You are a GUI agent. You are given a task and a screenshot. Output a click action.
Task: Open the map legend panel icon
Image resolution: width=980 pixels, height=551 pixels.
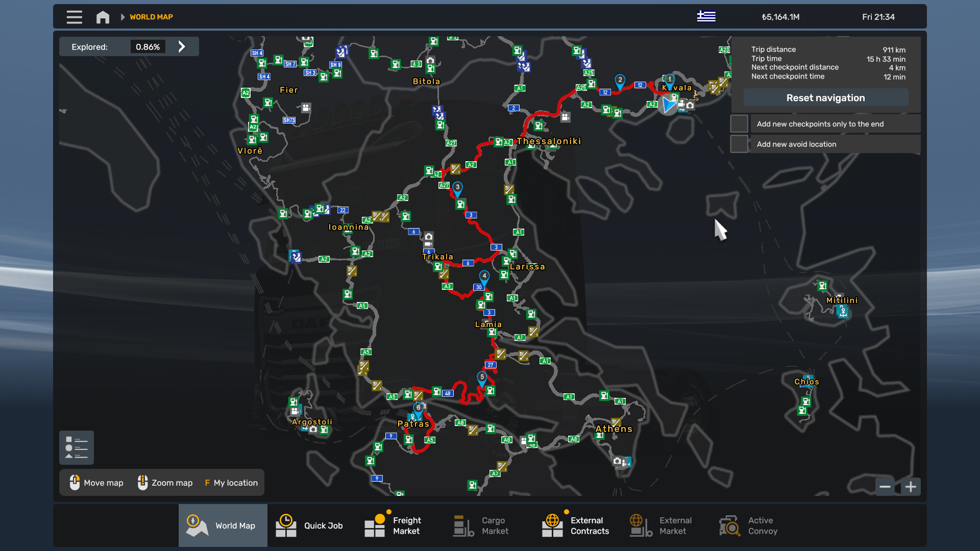click(x=77, y=447)
